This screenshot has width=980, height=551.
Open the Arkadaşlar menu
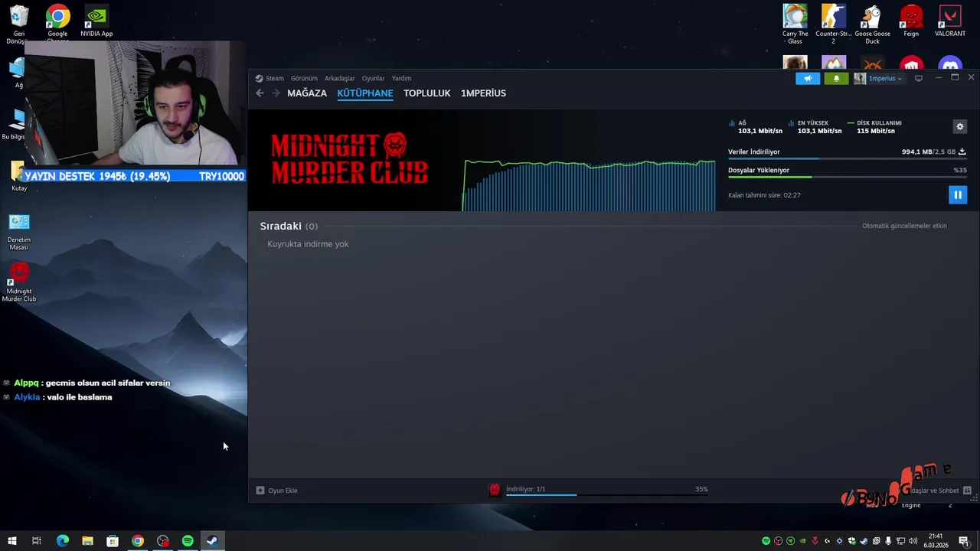tap(339, 78)
